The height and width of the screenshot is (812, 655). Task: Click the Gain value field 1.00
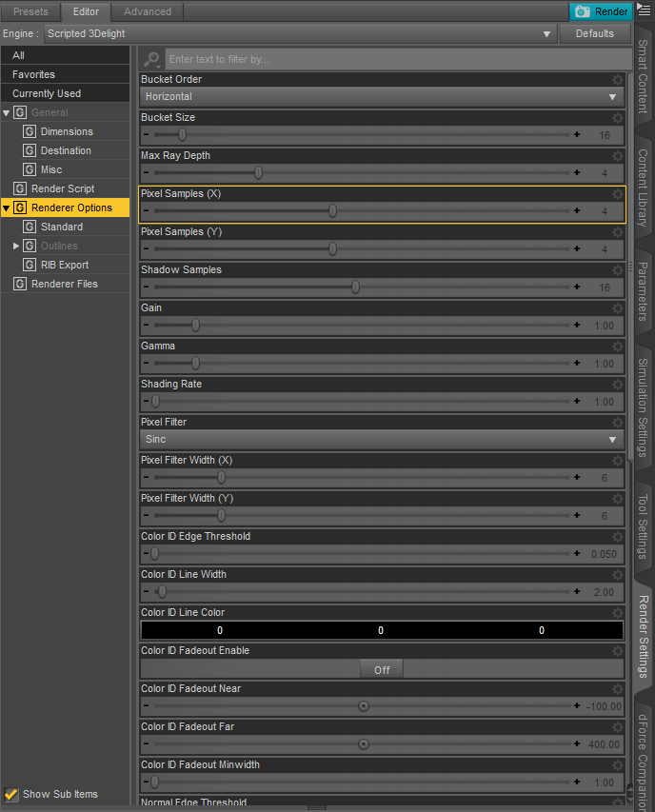pos(604,326)
